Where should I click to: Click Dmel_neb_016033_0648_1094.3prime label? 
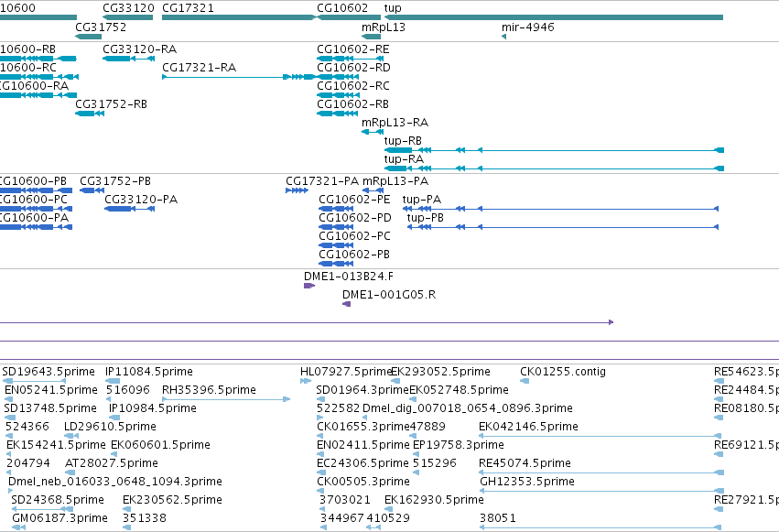(115, 483)
